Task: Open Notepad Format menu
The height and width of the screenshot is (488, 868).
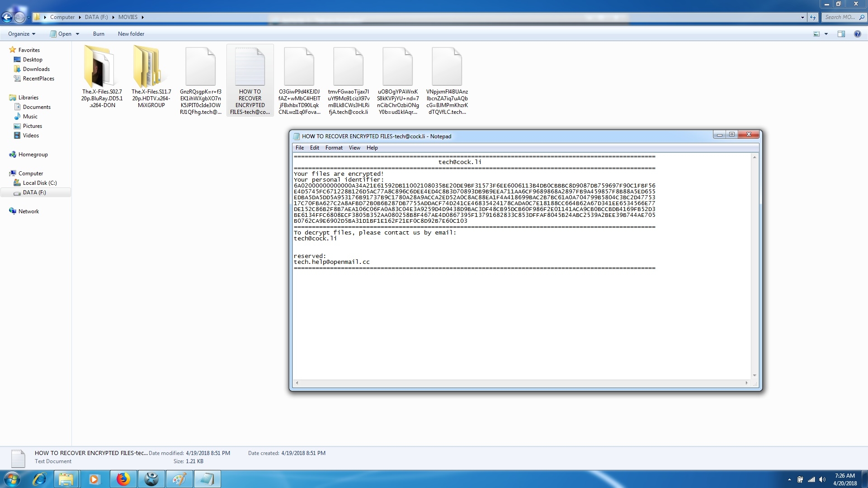Action: tap(334, 148)
